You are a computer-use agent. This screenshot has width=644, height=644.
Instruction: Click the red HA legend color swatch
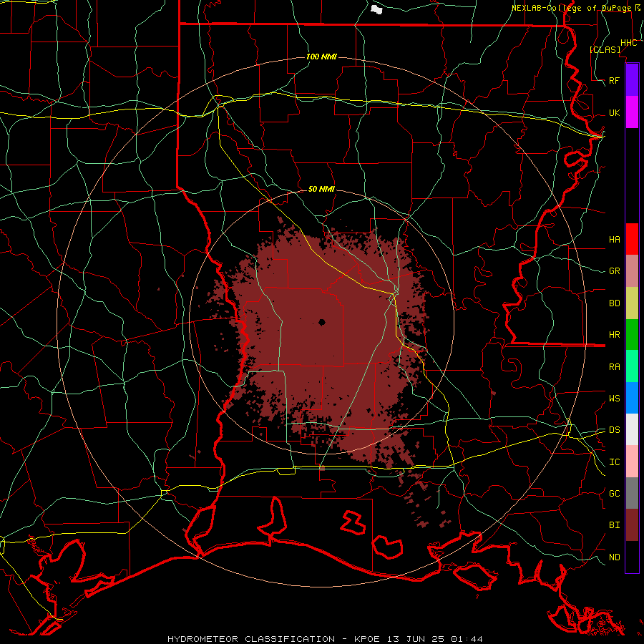(x=632, y=239)
